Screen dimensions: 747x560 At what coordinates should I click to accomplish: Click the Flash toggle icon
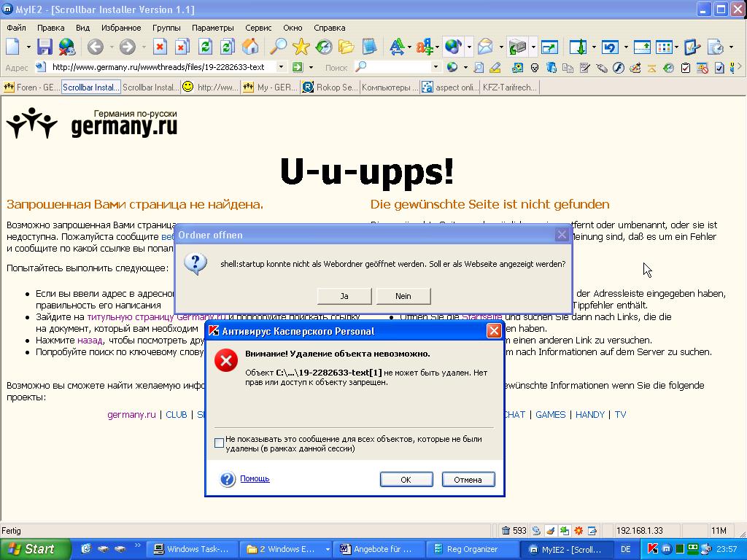(x=619, y=68)
